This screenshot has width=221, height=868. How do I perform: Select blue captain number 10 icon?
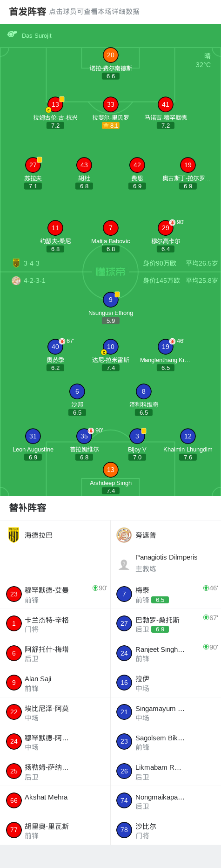(111, 347)
